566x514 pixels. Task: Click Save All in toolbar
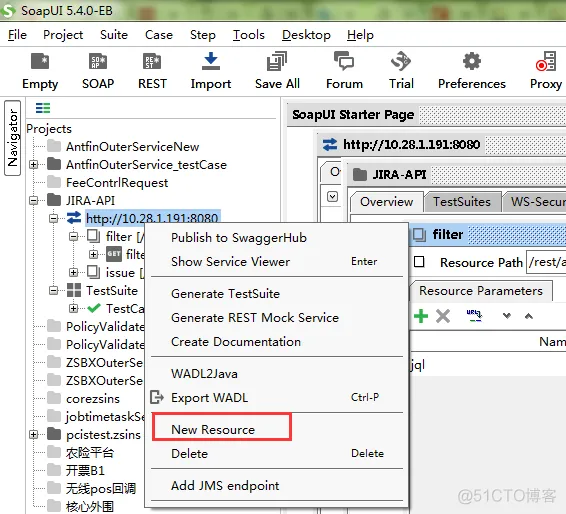point(277,71)
